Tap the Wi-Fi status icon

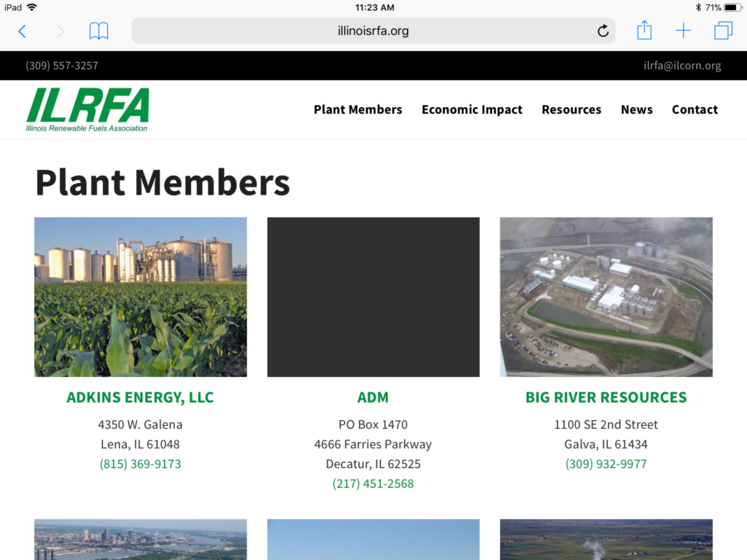point(31,7)
